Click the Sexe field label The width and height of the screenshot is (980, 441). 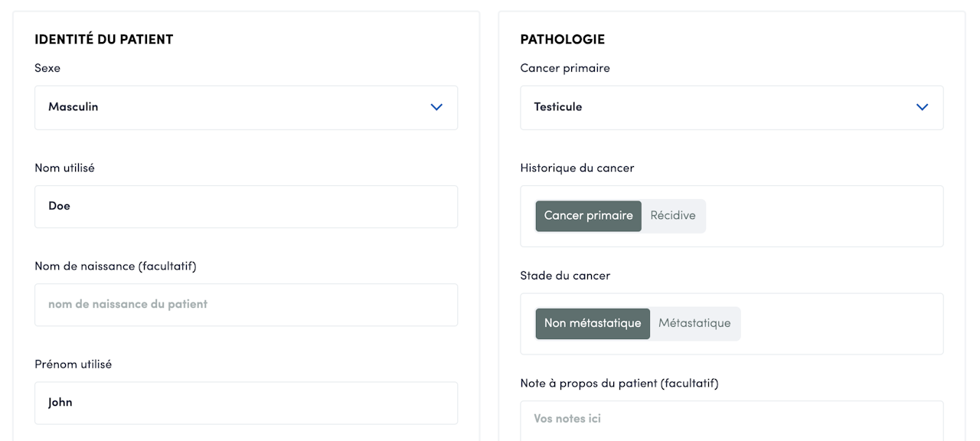[47, 68]
